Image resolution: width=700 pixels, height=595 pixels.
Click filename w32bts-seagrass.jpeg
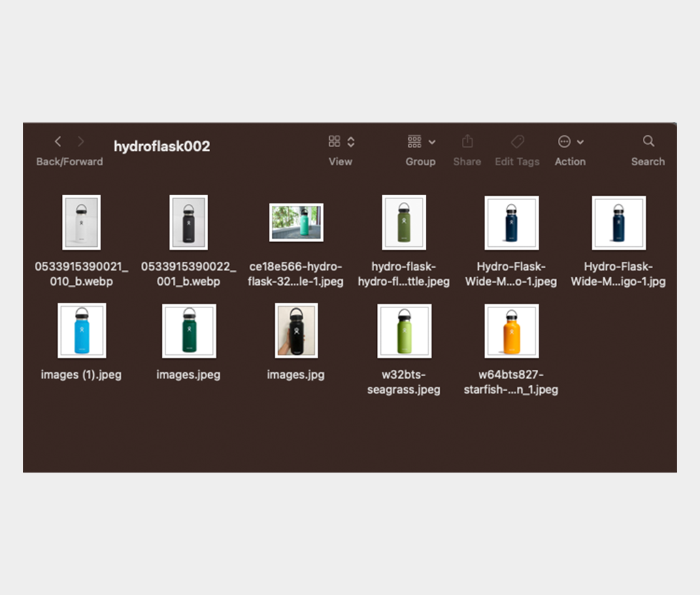(403, 382)
